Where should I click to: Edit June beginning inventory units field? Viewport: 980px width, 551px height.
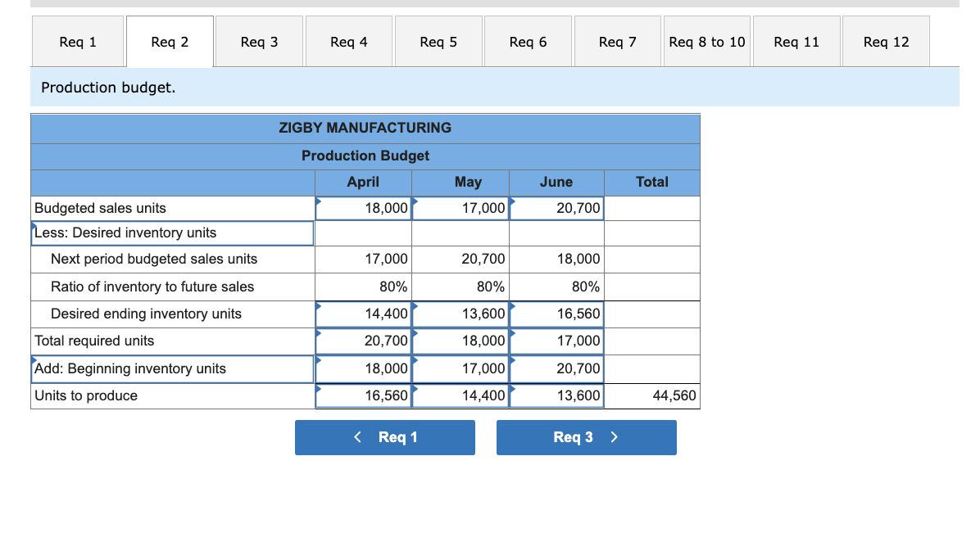[557, 368]
